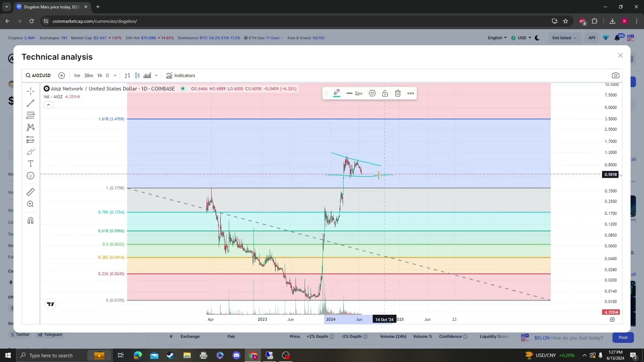Open chart time axis settings gear
Image resolution: width=644 pixels, height=362 pixels.
pos(612,320)
